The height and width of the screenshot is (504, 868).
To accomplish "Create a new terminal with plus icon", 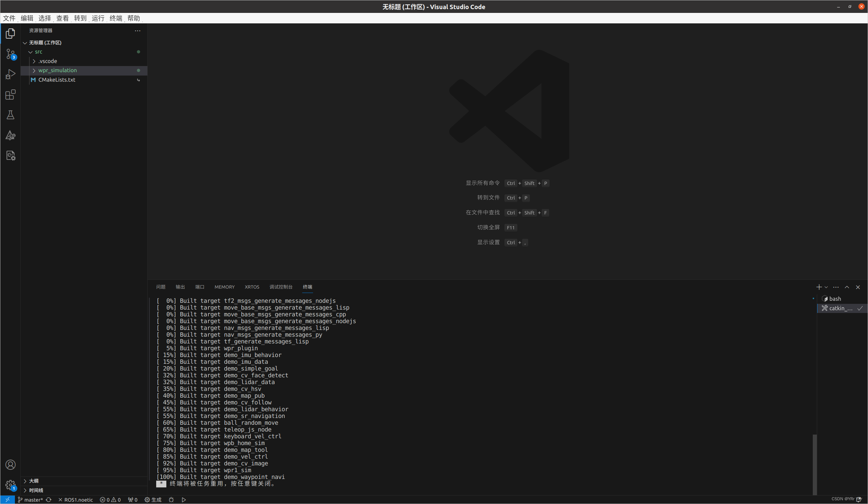I will [x=819, y=287].
